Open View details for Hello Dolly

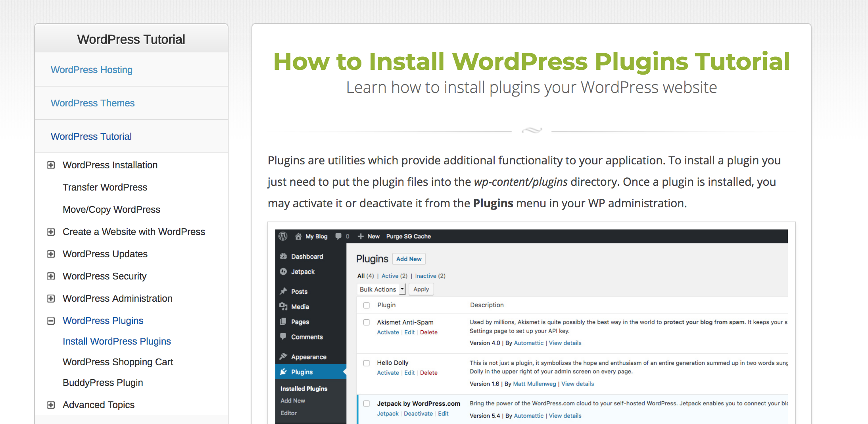(x=578, y=384)
